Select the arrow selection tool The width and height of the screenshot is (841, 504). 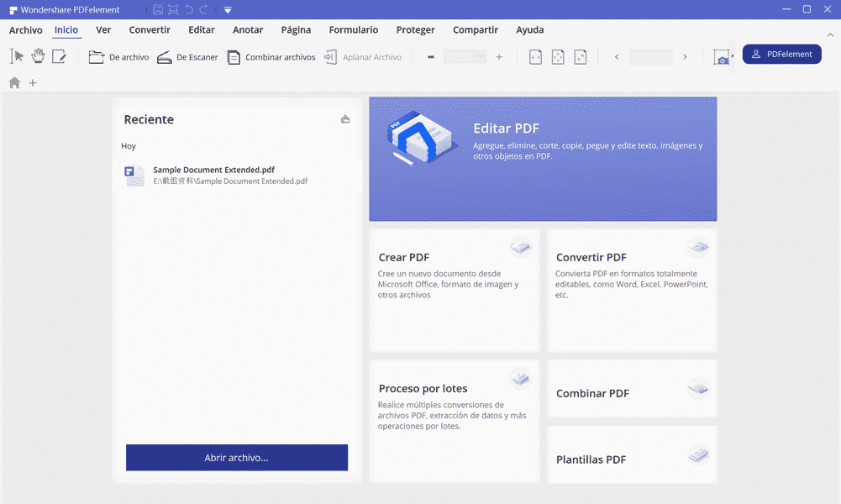(17, 56)
